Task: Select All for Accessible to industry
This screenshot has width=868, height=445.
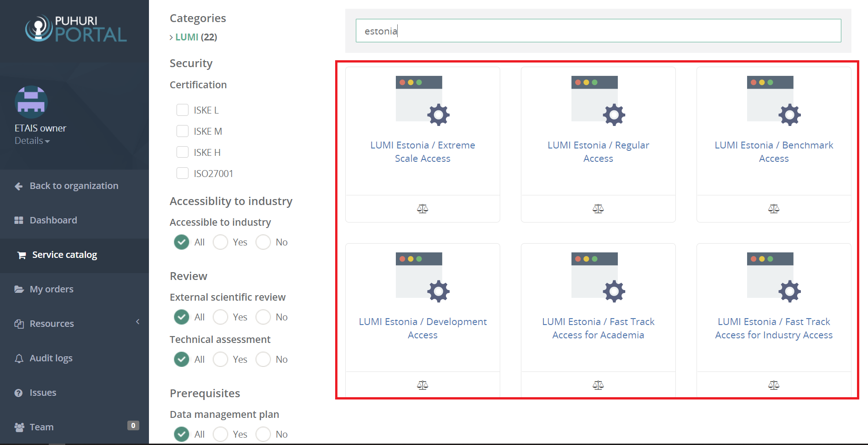Action: pyautogui.click(x=182, y=242)
